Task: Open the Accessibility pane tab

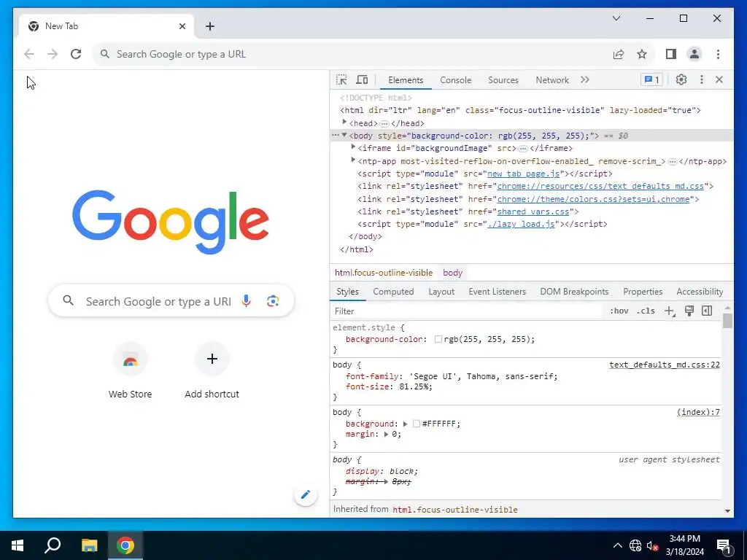Action: (700, 292)
